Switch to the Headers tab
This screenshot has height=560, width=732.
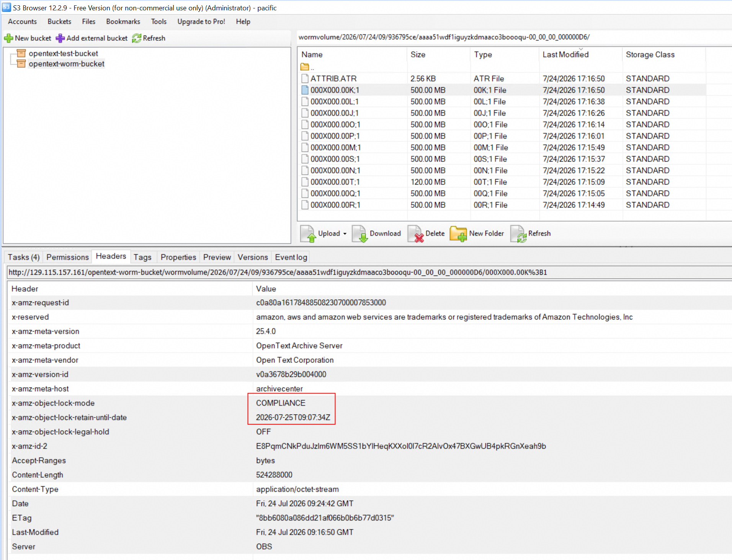pyautogui.click(x=111, y=256)
